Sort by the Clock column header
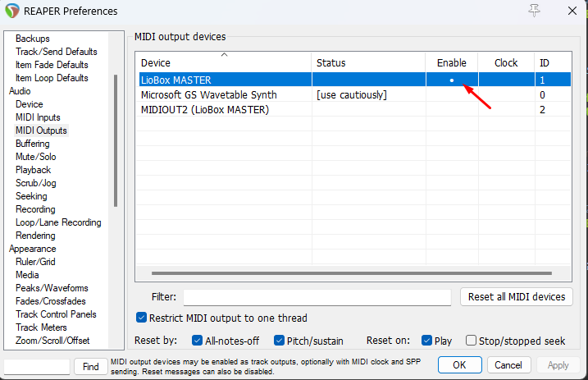Viewport: 588px width, 380px height. pos(506,62)
